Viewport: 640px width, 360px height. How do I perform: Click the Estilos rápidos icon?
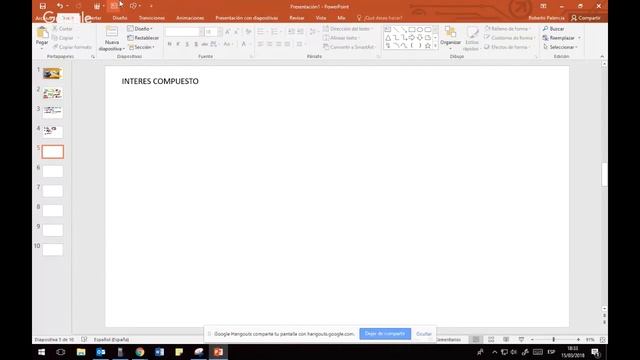pyautogui.click(x=472, y=33)
